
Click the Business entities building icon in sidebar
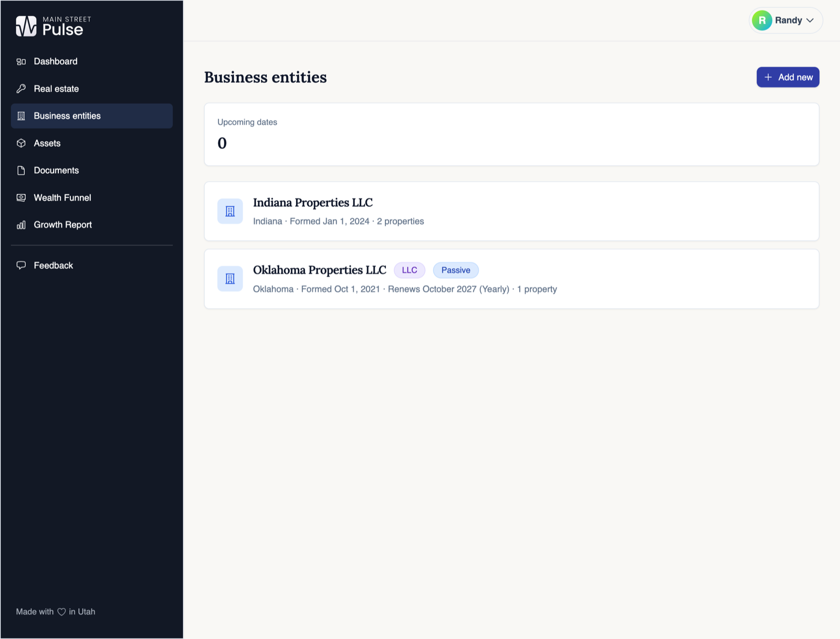(21, 116)
